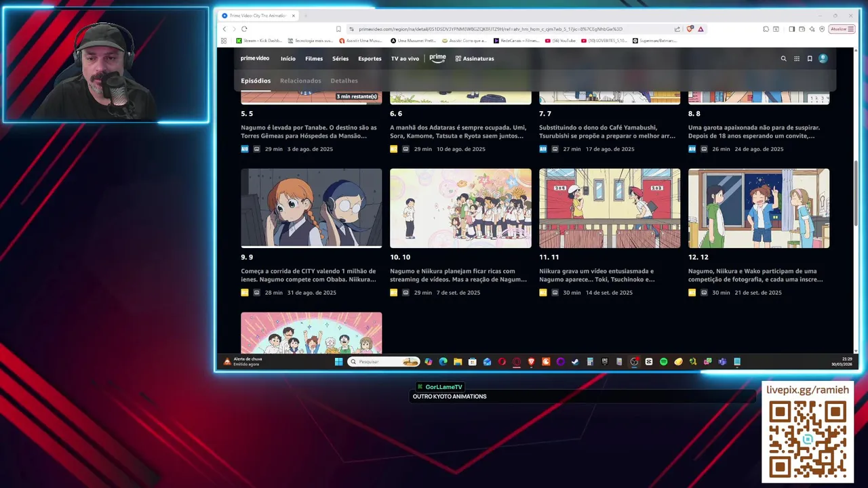The height and width of the screenshot is (488, 868).
Task: Open the RedeCanais bookmark
Action: [x=516, y=41]
